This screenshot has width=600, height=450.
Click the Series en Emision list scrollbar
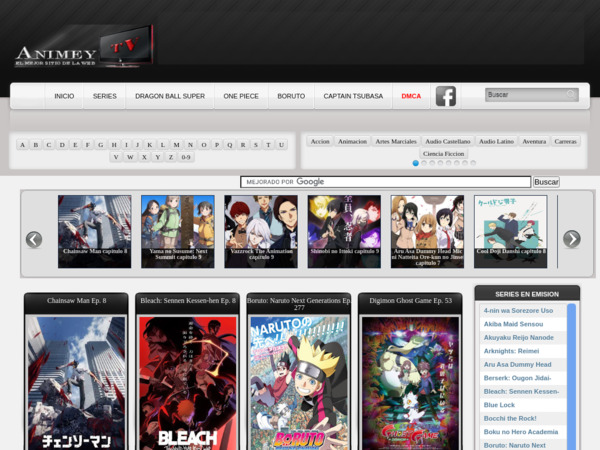571,377
